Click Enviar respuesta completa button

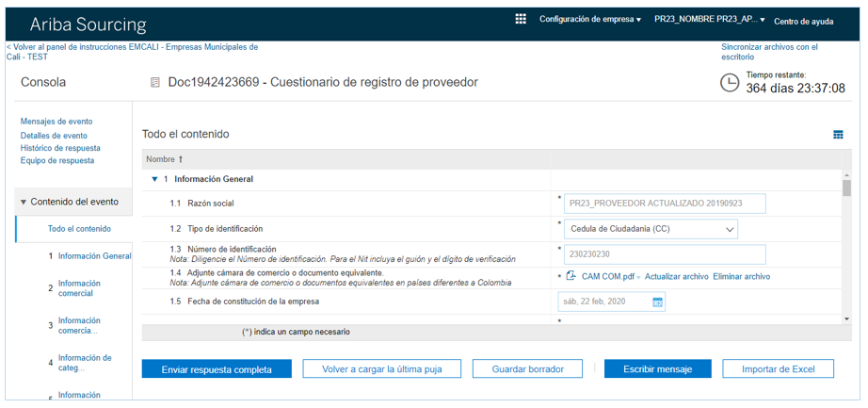tap(217, 369)
